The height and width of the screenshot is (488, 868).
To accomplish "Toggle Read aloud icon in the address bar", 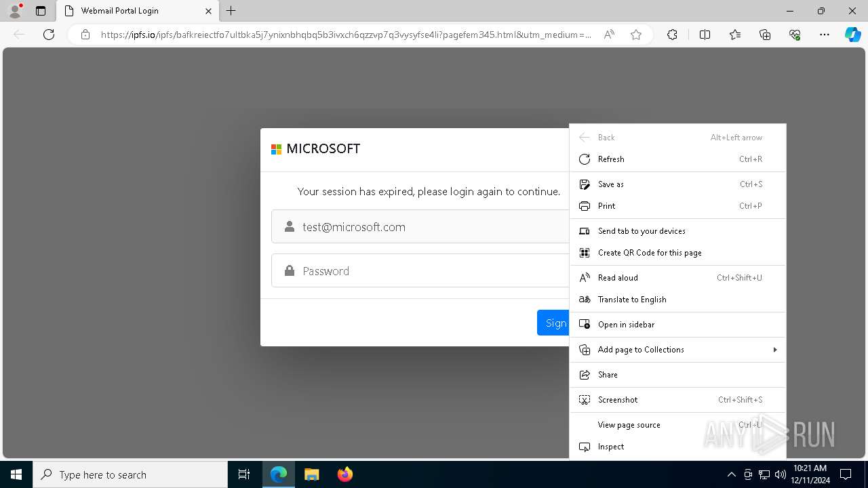I will tap(609, 35).
